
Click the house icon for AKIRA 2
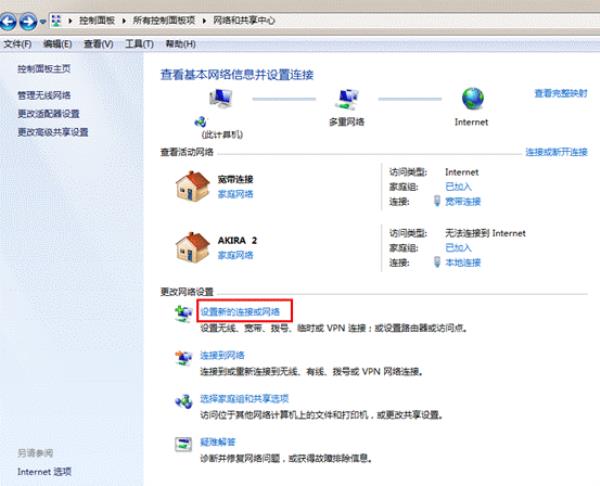pyautogui.click(x=192, y=248)
